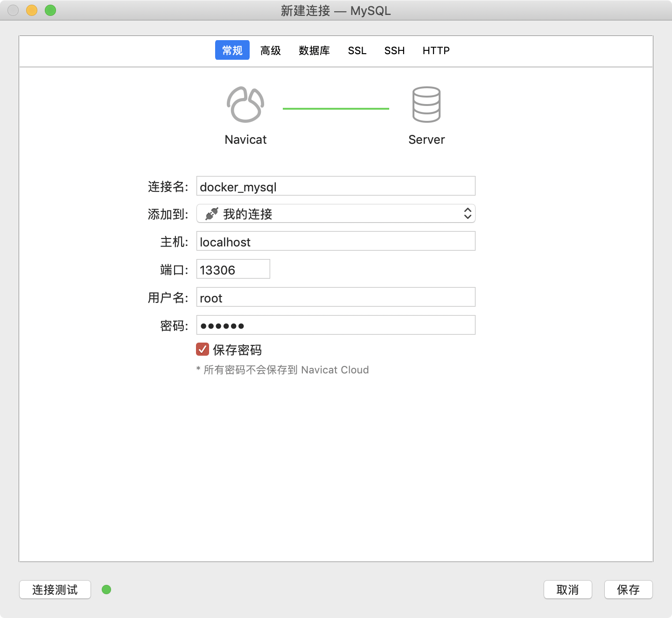Open the SSH settings tab

point(394,50)
